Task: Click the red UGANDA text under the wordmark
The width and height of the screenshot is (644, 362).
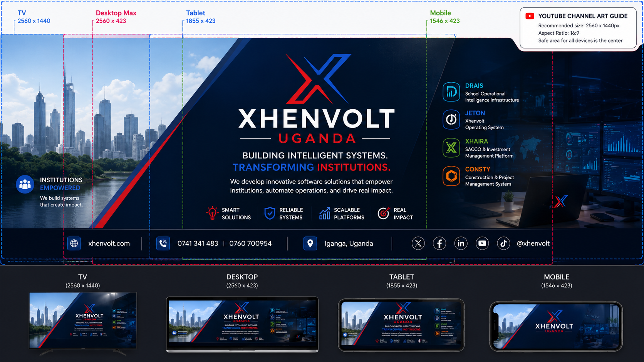Action: [x=317, y=138]
